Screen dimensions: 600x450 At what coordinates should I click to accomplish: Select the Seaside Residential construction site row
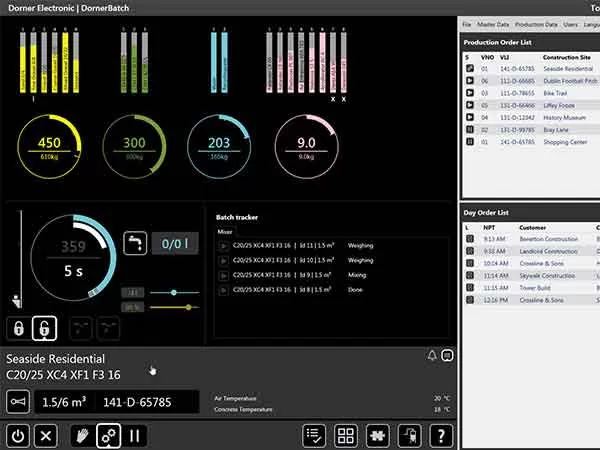pos(531,68)
